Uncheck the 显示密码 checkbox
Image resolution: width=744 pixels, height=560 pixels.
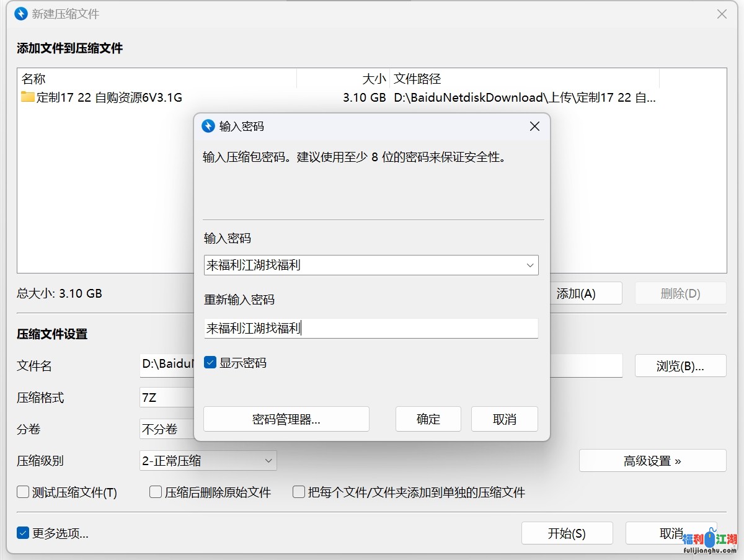[210, 363]
